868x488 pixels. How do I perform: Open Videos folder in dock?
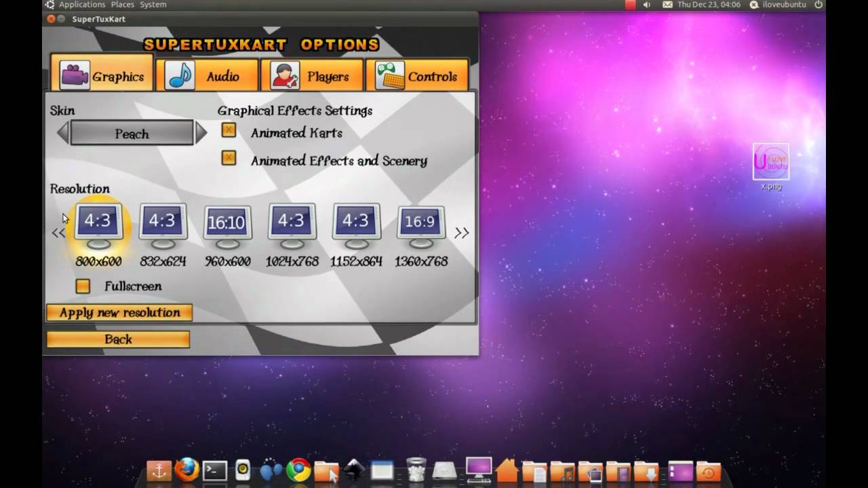click(618, 471)
